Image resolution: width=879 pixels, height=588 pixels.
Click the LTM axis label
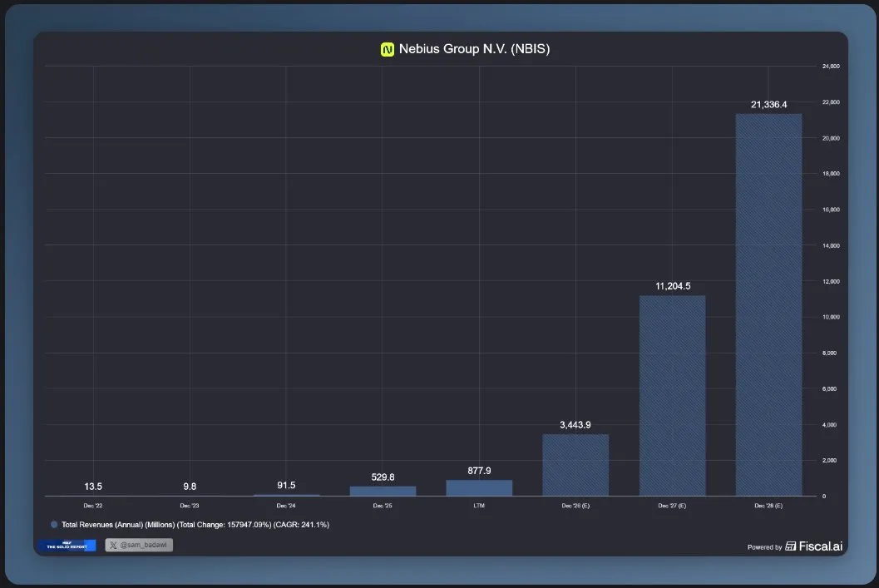click(479, 506)
